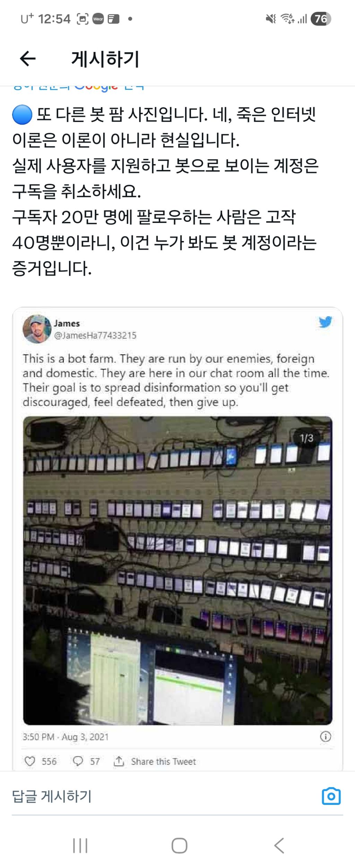Open the bot farm phone wall photo
Screen dimensions: 355x868
[177, 570]
